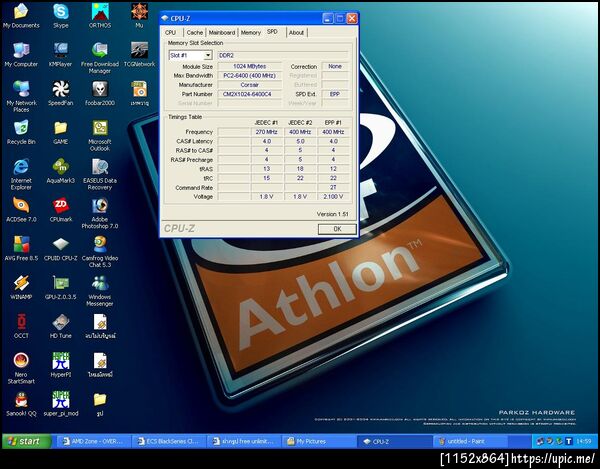
Task: Launch Internet Explorer from the desktop
Action: 21,174
